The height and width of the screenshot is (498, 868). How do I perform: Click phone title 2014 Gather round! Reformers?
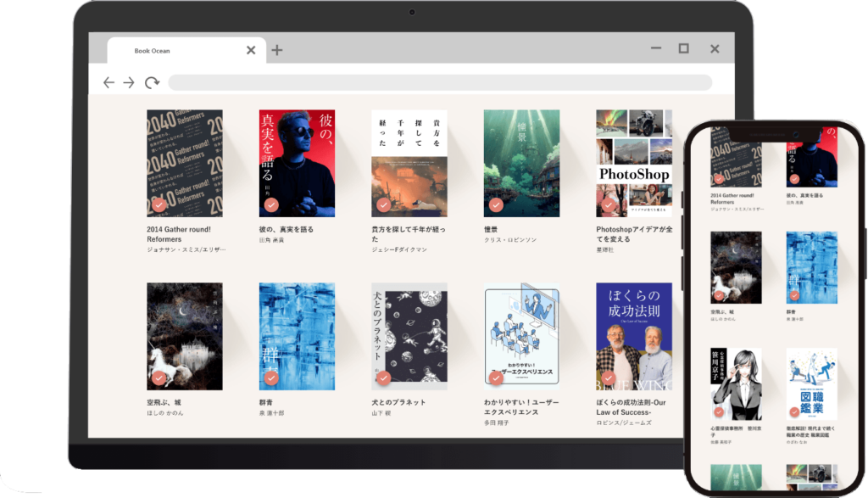(732, 199)
